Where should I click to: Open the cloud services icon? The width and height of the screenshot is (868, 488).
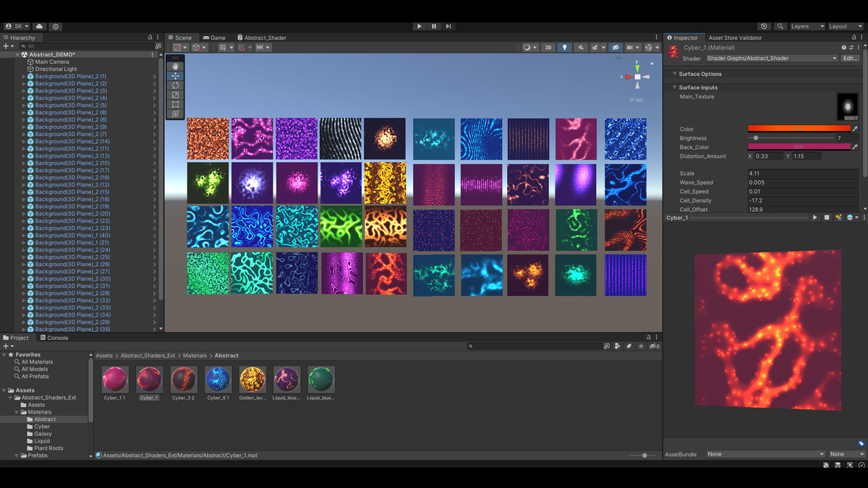point(39,26)
